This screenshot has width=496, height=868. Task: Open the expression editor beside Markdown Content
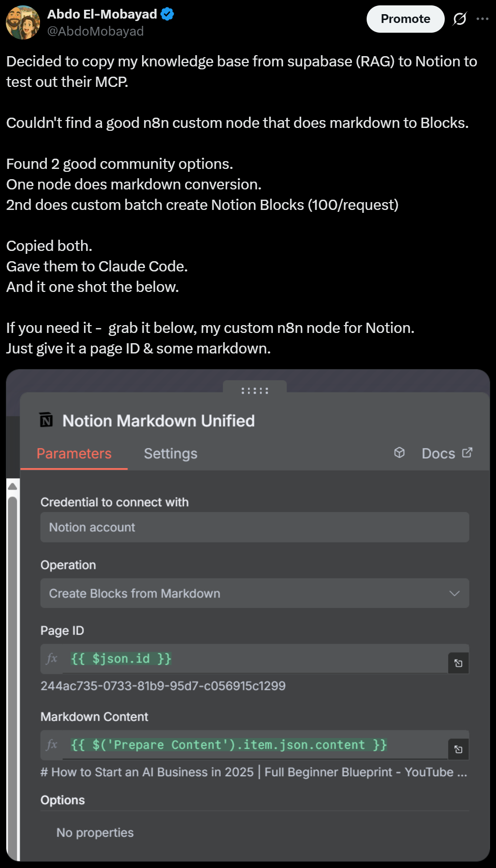[x=458, y=749]
